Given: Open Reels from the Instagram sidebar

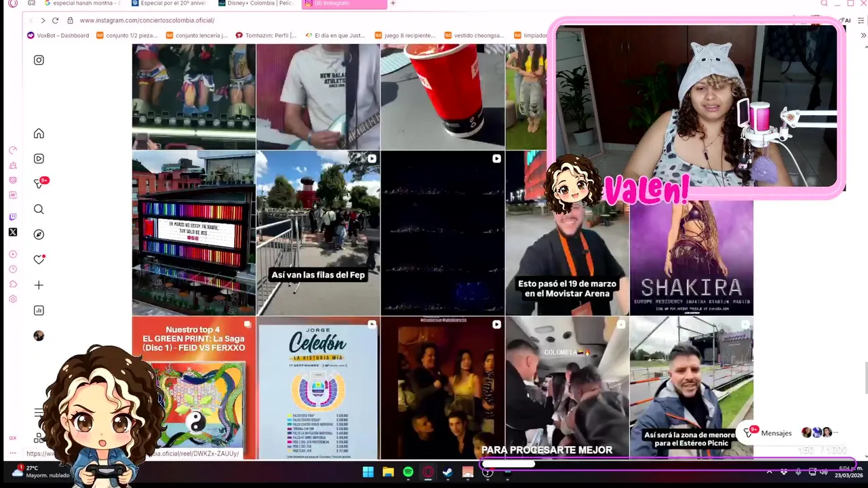Looking at the screenshot, I should click(39, 159).
